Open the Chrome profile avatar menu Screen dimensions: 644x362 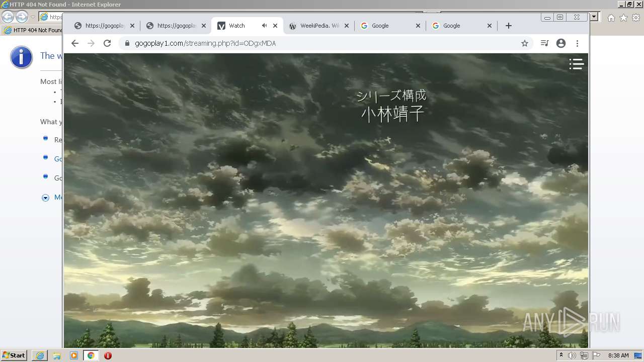[561, 43]
